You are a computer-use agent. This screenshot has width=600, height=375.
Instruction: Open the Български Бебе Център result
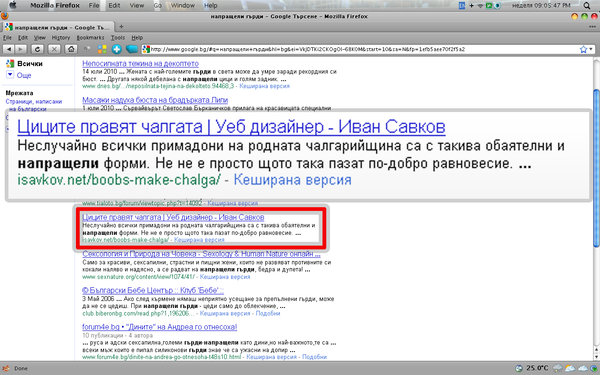point(153,290)
